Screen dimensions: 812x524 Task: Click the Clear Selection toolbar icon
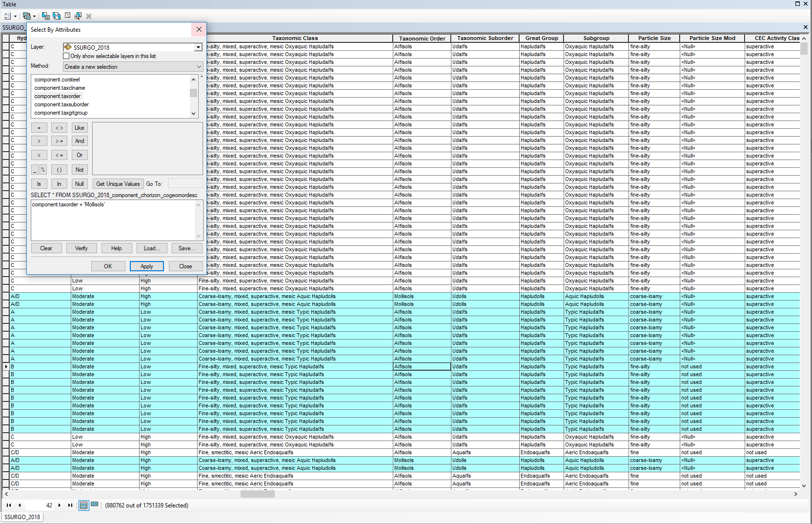68,16
